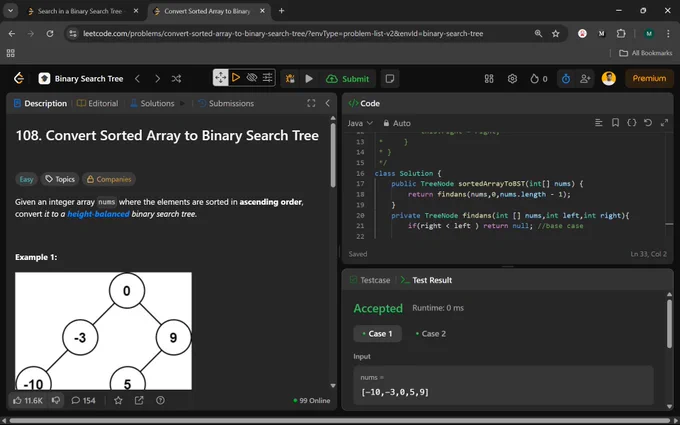Click the nums input value field
Screen dimensions: 680x425
click(503, 385)
